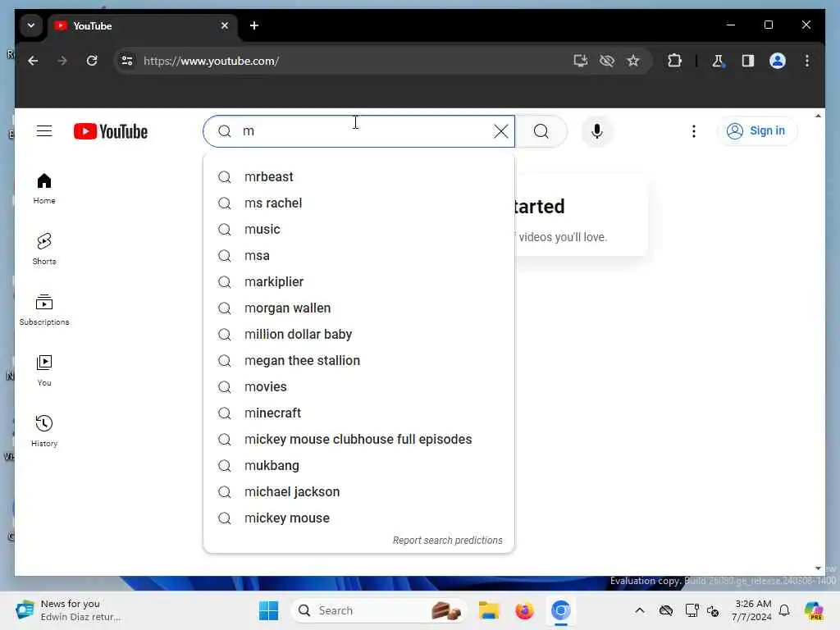Open Subscriptions in the sidebar
The height and width of the screenshot is (630, 840).
point(44,309)
